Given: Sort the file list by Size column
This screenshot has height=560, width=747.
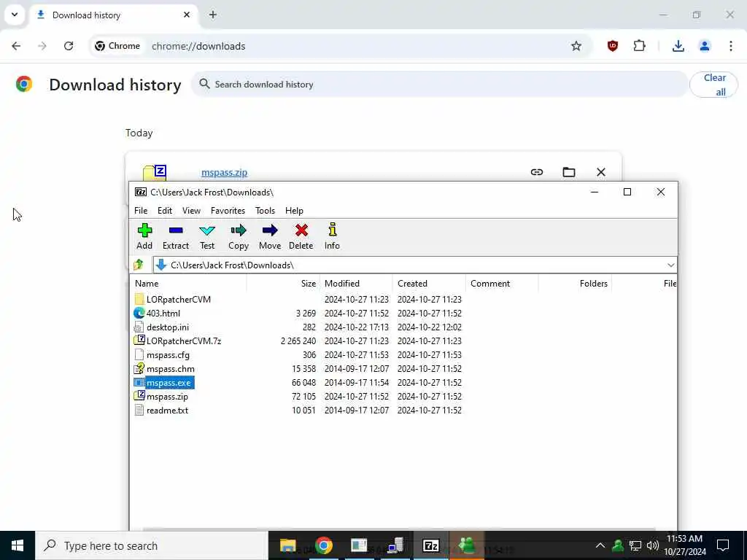Looking at the screenshot, I should [x=283, y=284].
